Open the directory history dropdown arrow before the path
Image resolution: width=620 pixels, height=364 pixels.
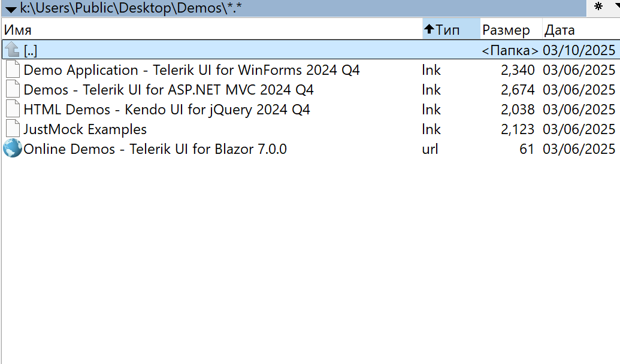tap(11, 9)
